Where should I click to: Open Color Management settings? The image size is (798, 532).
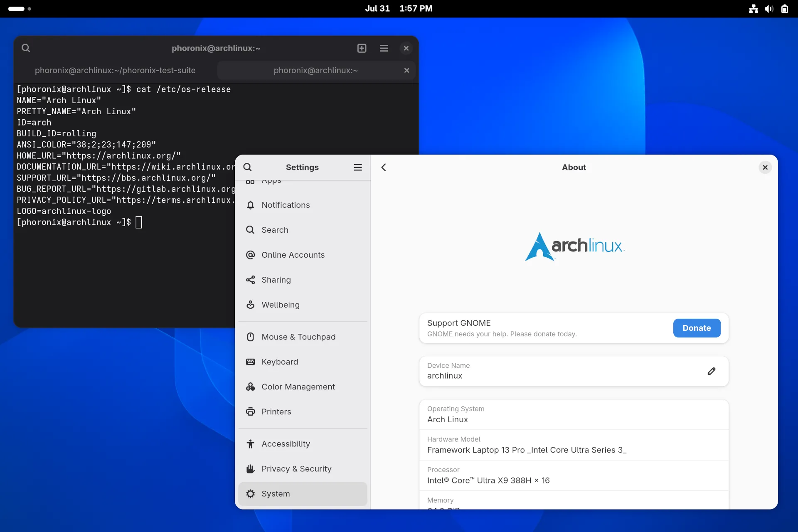click(303, 387)
